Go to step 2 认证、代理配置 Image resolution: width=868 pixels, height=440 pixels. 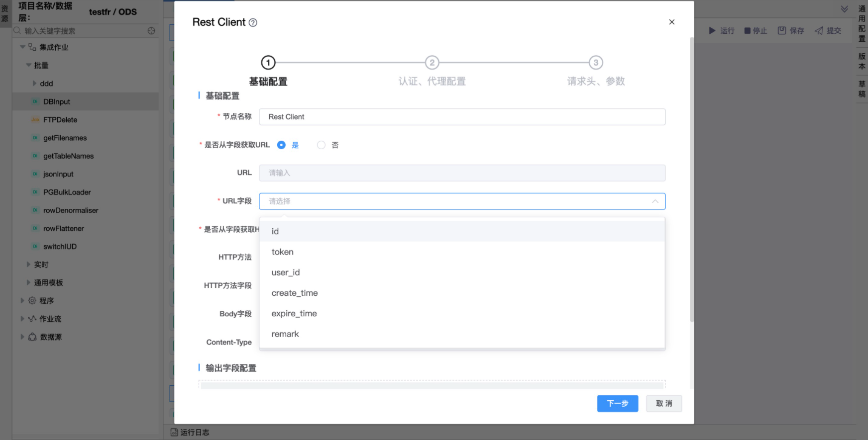(x=432, y=63)
